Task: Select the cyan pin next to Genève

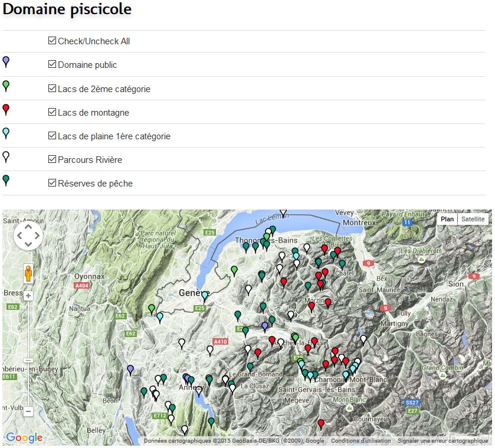Action: pyautogui.click(x=205, y=296)
